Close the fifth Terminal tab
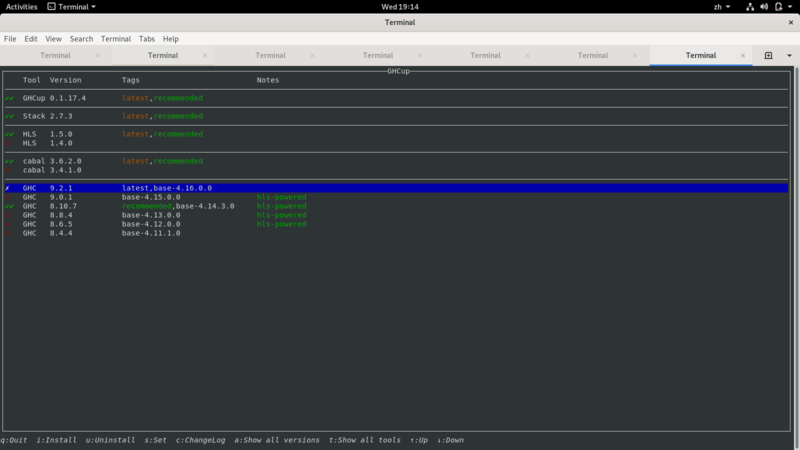 (x=527, y=55)
